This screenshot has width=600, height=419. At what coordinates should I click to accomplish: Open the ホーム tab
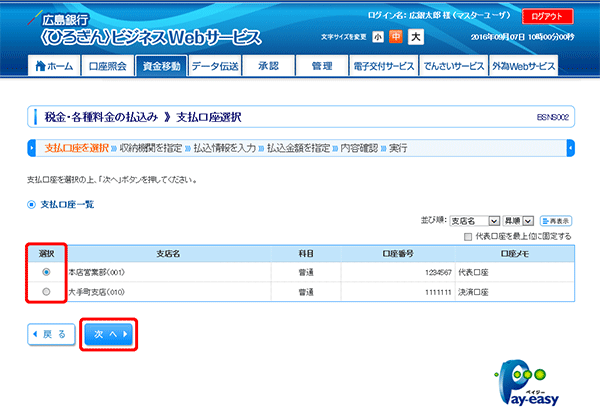(x=54, y=66)
